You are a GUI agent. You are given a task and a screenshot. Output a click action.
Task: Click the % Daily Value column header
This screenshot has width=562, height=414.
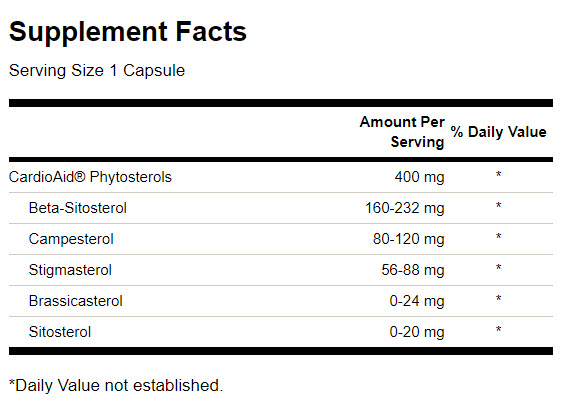tap(499, 132)
